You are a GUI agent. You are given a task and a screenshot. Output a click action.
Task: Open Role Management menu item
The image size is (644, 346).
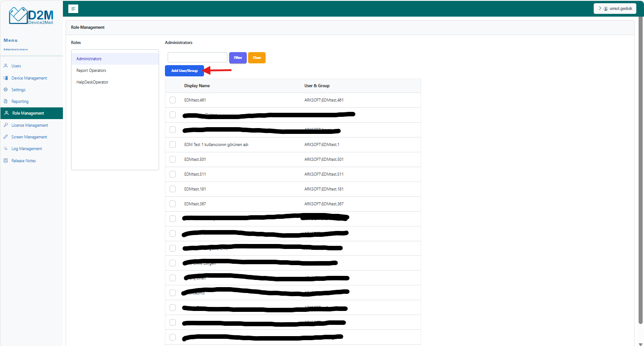pos(28,113)
